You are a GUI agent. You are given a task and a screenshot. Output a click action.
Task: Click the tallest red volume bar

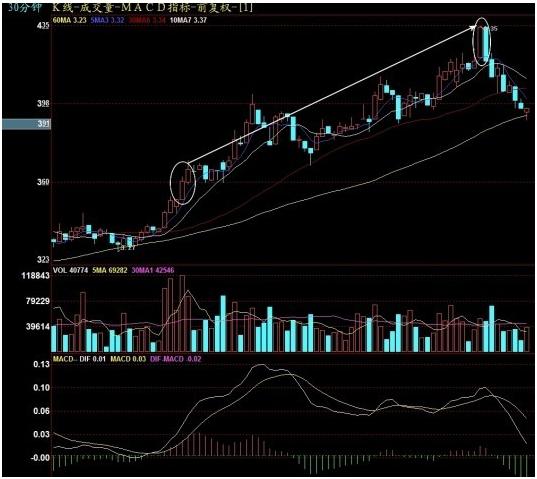(x=182, y=313)
